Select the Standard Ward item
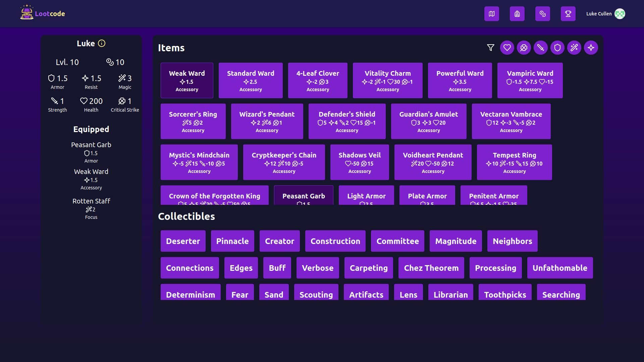 click(x=251, y=80)
